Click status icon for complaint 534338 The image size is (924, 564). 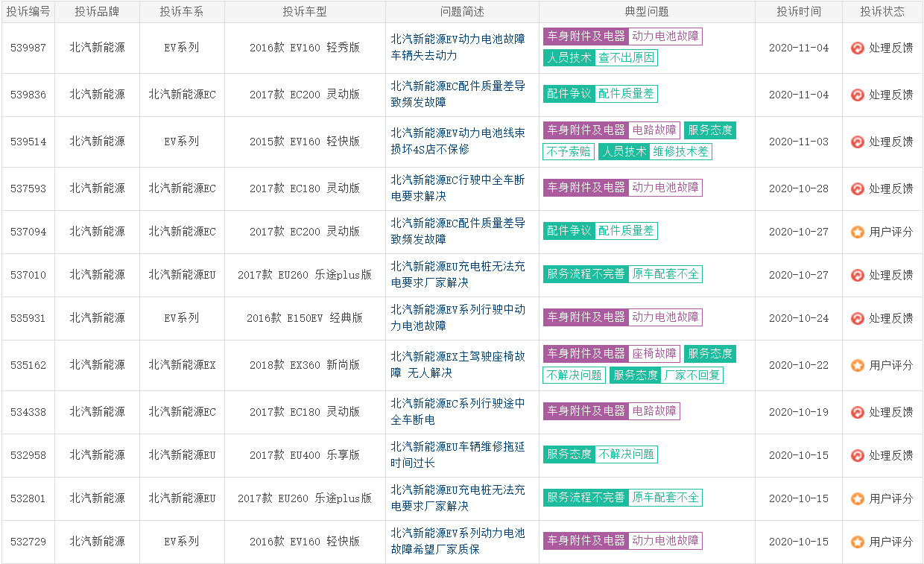pyautogui.click(x=858, y=412)
